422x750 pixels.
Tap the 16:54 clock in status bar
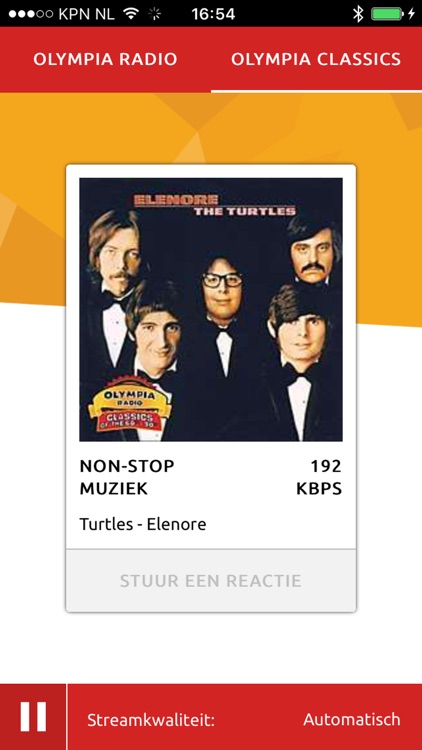coord(213,13)
